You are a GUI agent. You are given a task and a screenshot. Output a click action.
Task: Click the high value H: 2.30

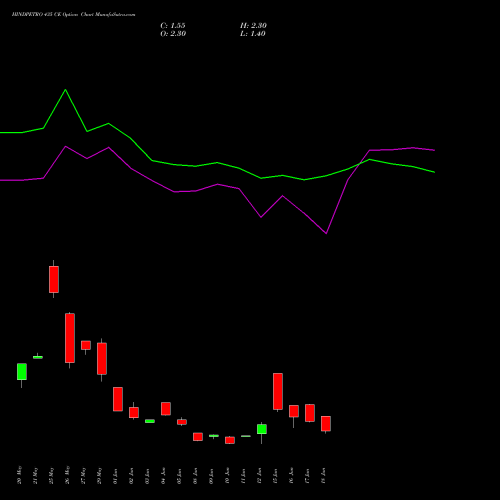coord(253,26)
